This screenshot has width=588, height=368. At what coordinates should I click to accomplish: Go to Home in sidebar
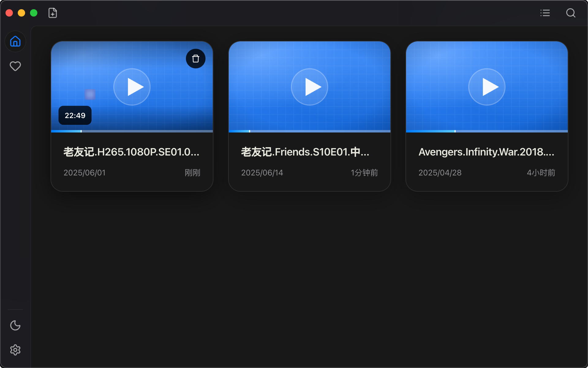[x=15, y=41]
